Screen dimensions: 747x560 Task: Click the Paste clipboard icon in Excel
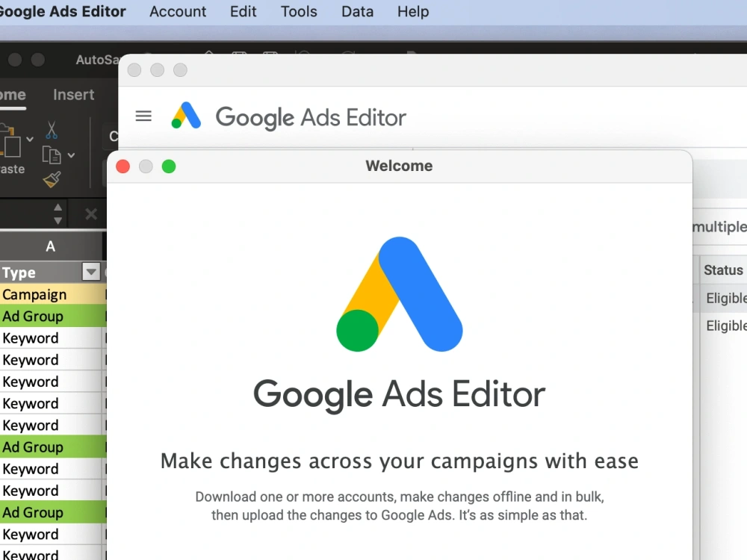click(10, 140)
